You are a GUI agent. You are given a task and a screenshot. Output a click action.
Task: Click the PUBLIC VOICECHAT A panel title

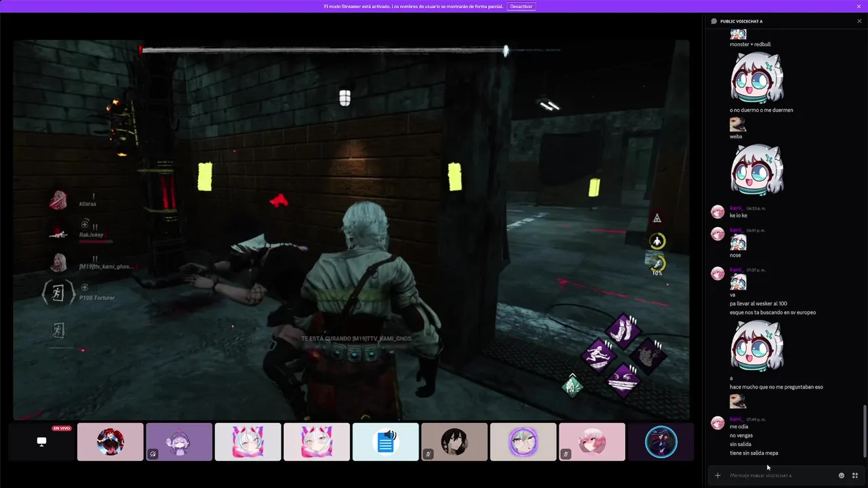click(x=741, y=21)
